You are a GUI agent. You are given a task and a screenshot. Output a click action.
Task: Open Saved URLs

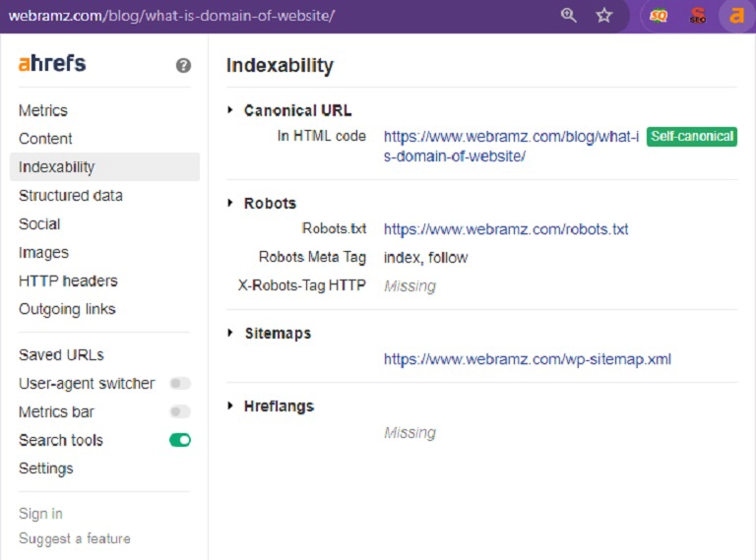click(x=61, y=354)
